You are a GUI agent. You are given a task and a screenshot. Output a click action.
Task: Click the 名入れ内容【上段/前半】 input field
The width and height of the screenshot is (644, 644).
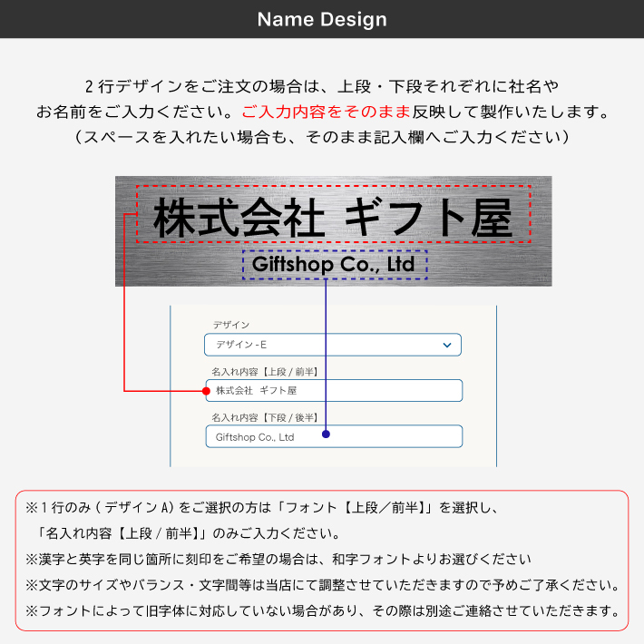tap(334, 391)
